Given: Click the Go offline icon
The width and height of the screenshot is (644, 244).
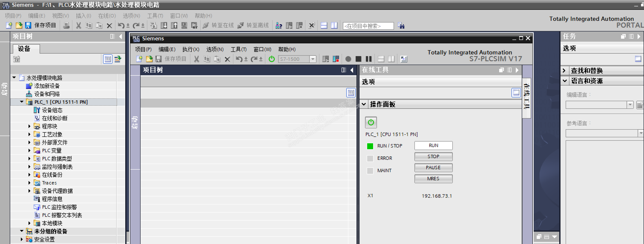Looking at the screenshot, I should pyautogui.click(x=240, y=25).
